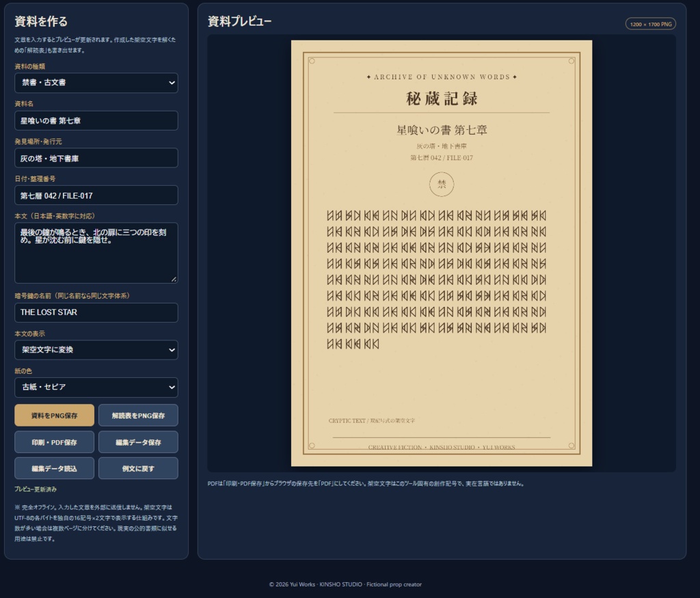The image size is (700, 598).
Task: Click the © 2026 Yui Works footer text
Action: click(x=345, y=584)
